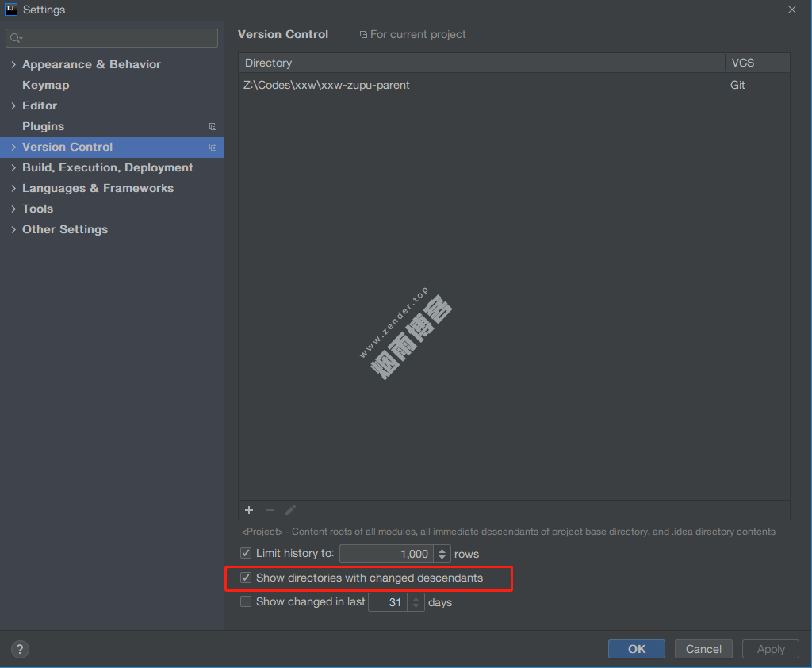The image size is (812, 668).
Task: Open the Keymap settings page
Action: pos(45,85)
